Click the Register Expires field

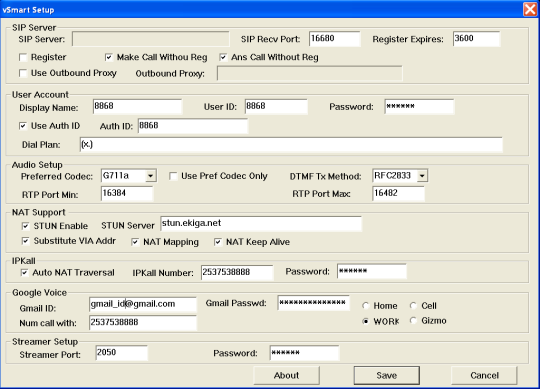(476, 39)
